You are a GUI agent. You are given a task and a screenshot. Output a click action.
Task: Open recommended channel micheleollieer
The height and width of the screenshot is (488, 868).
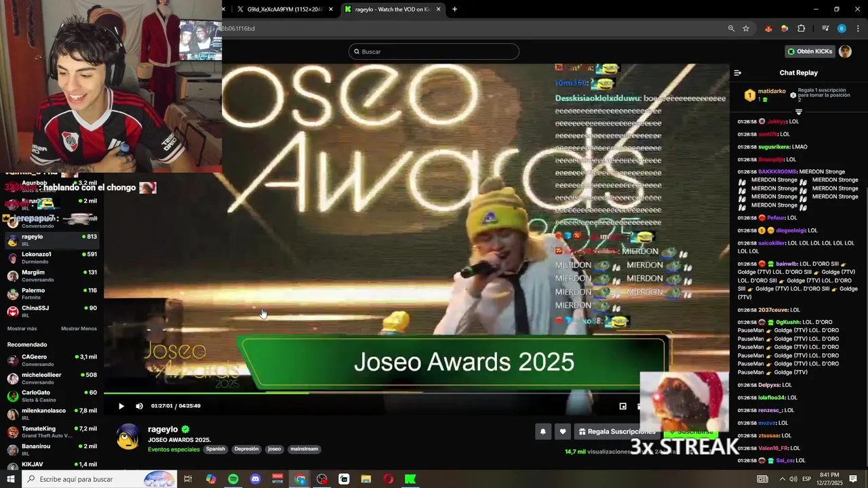coord(52,378)
